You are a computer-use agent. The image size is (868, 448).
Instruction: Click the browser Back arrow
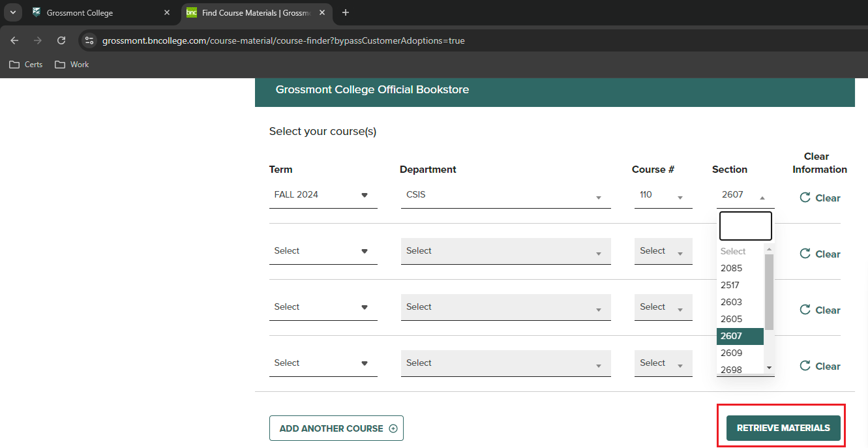(14, 40)
